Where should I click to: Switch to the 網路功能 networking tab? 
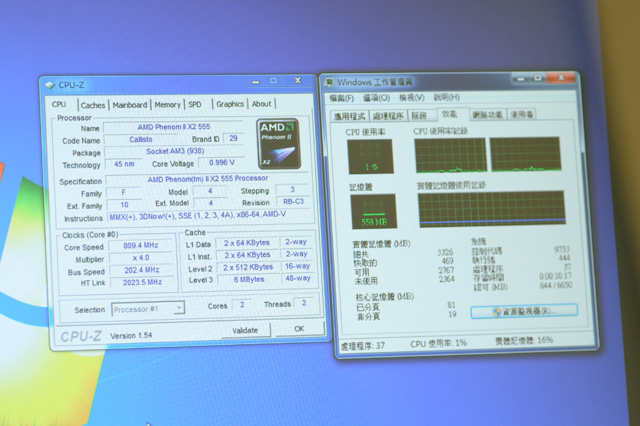click(487, 115)
